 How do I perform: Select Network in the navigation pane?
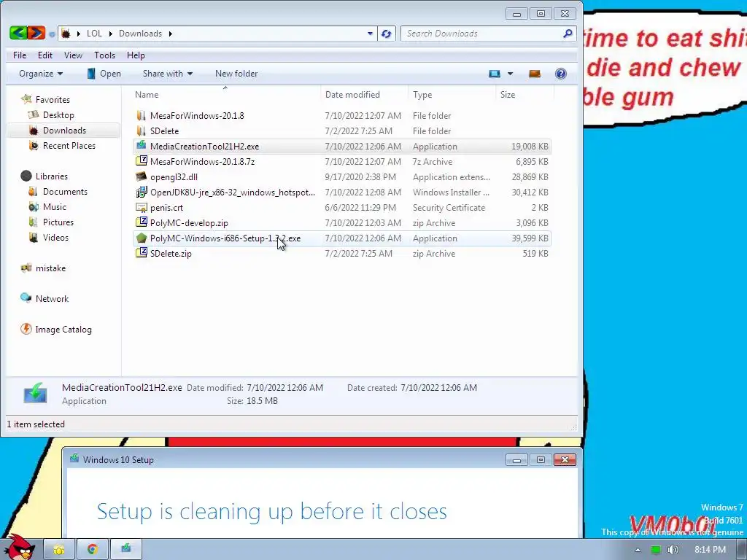52,298
